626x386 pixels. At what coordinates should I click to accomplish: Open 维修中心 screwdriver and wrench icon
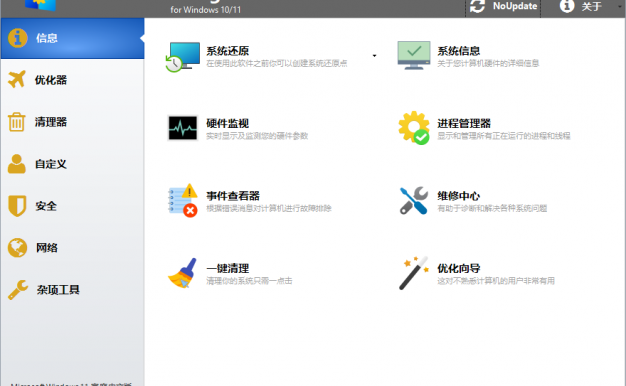pos(414,200)
